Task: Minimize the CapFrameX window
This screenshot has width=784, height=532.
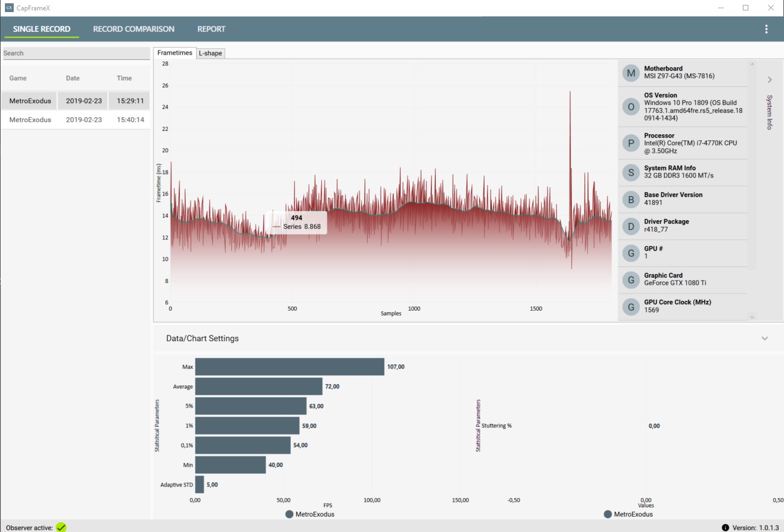Action: 721,8
